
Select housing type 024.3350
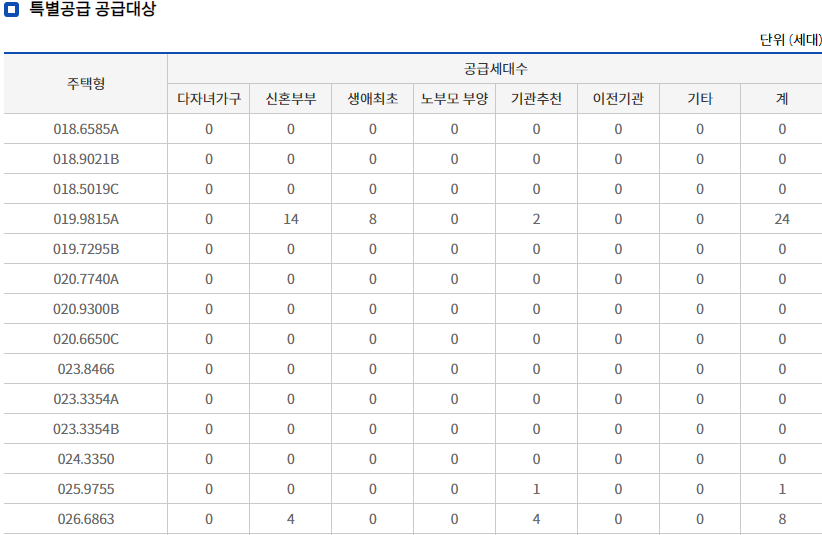click(x=86, y=459)
